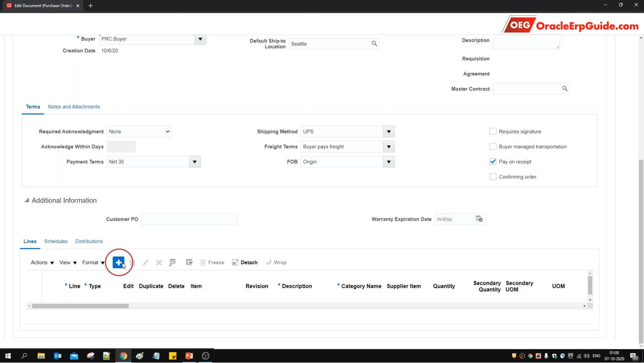Click the Revision column header
The height and width of the screenshot is (363, 644).
point(257,286)
